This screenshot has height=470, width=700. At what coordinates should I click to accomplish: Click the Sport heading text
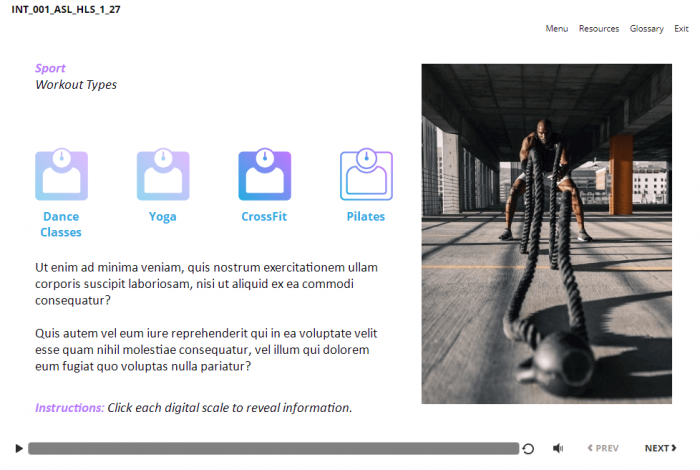point(50,68)
